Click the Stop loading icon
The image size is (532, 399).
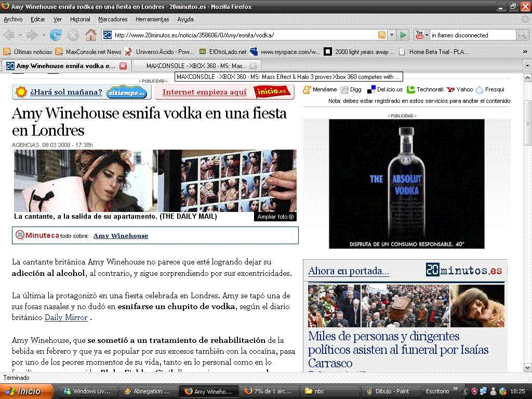pyautogui.click(x=73, y=35)
